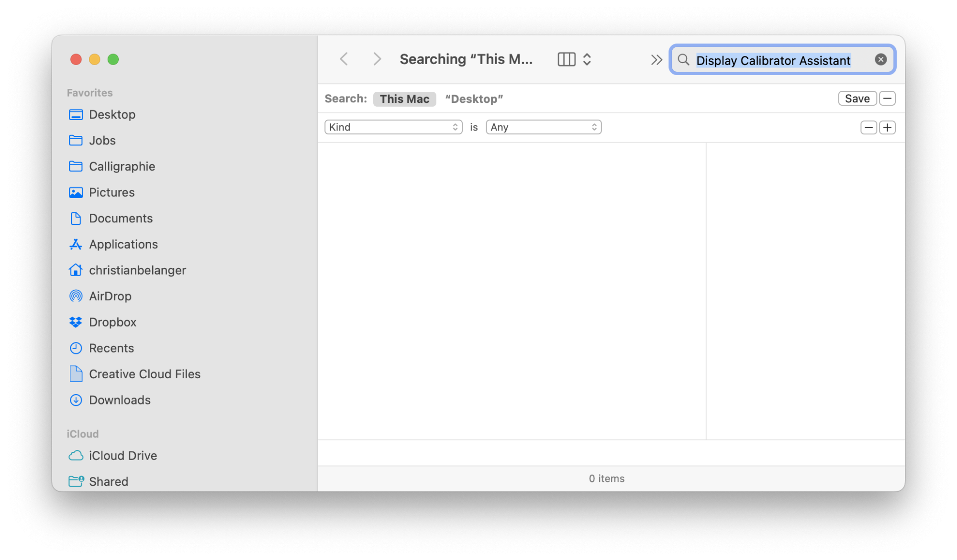Image resolution: width=957 pixels, height=560 pixels.
Task: Switch search scope to "Desktop"
Action: [474, 99]
